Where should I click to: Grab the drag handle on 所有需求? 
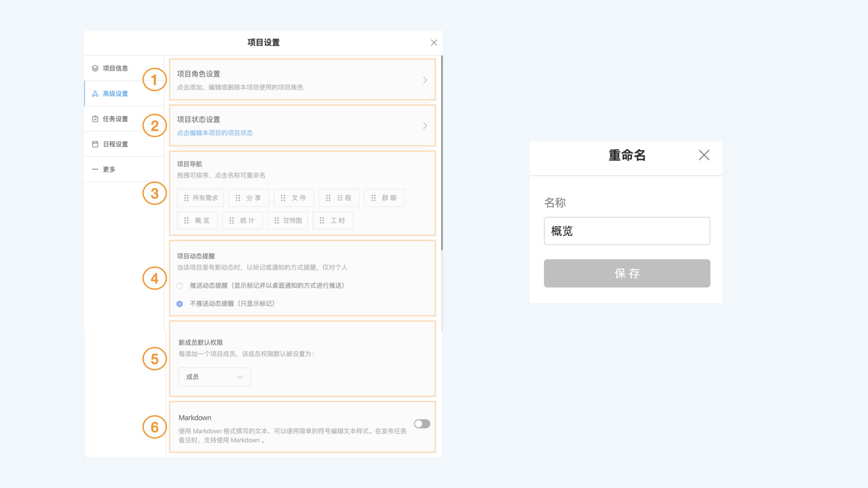[x=186, y=198]
